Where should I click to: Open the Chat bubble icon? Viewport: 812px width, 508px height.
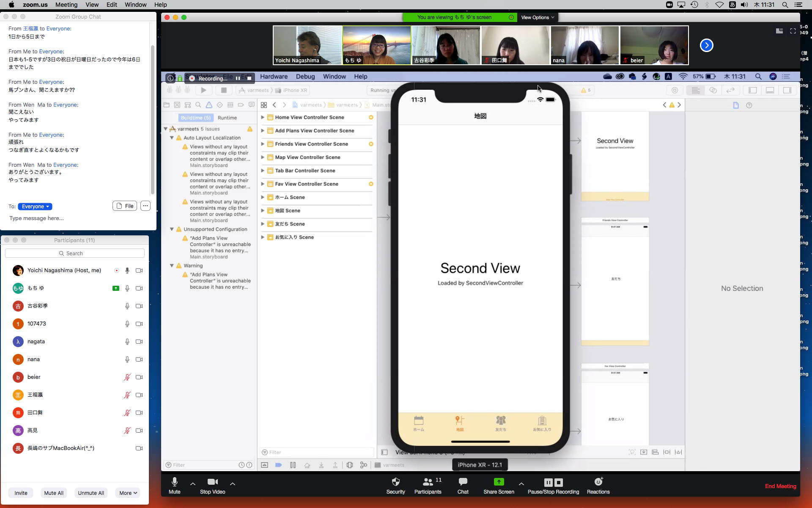tap(463, 482)
